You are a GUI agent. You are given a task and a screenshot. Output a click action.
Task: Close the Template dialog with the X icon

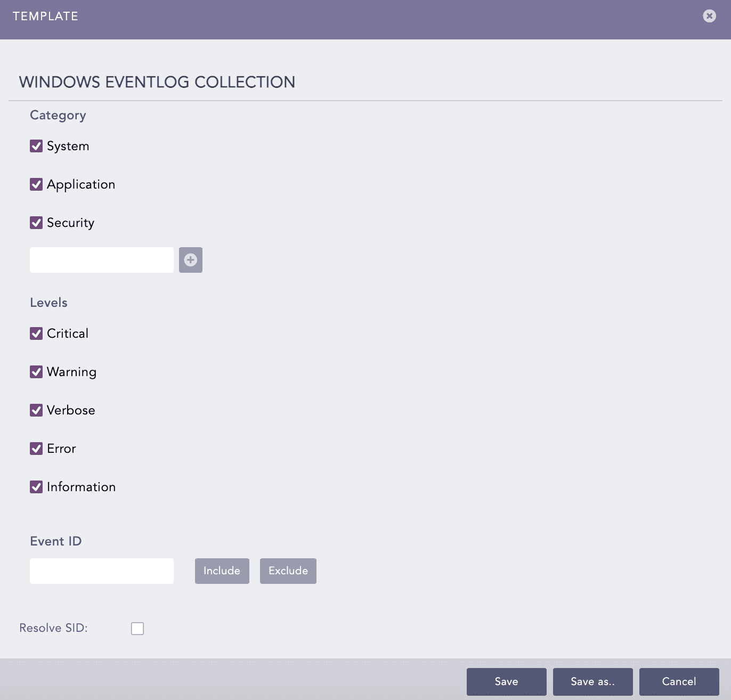(x=709, y=16)
